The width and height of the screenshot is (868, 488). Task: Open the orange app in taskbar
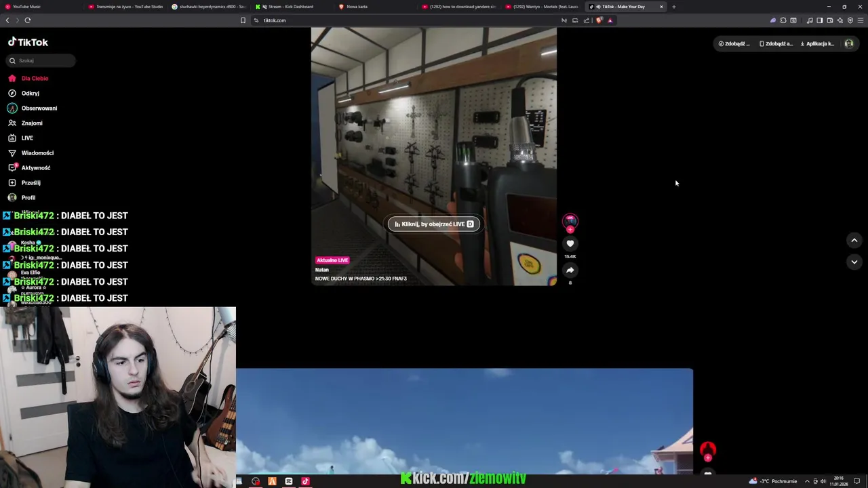point(272,481)
